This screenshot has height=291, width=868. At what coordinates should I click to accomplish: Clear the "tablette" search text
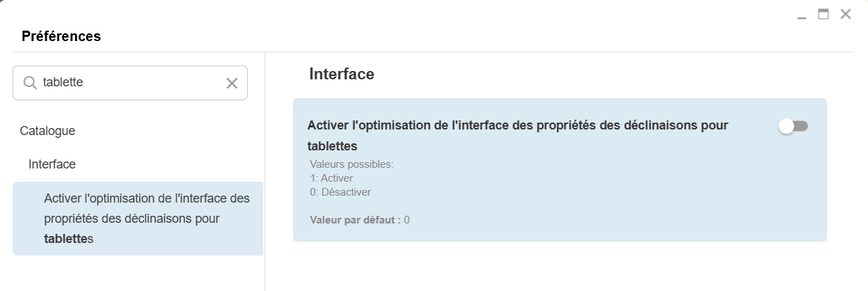[x=232, y=84]
